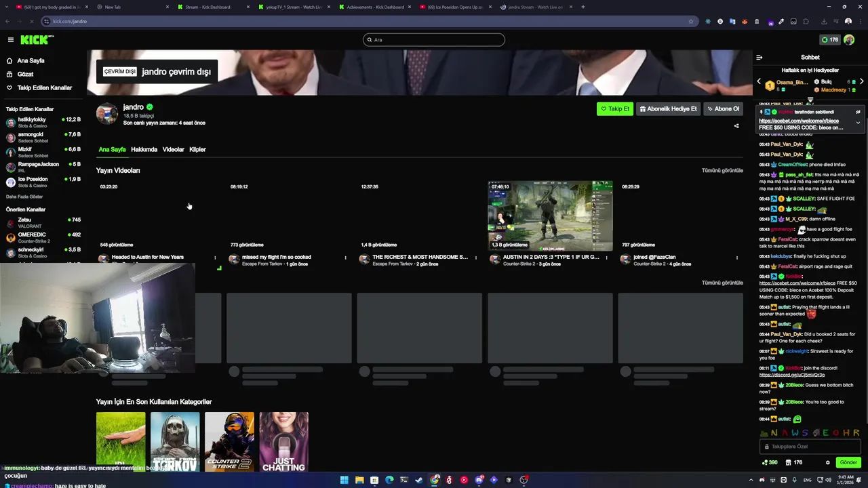The width and height of the screenshot is (868, 488).
Task: Open the IRL category card
Action: click(121, 442)
